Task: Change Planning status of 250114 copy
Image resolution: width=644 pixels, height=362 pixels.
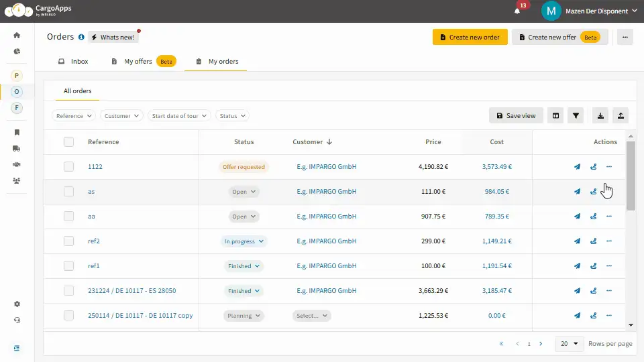Action: coord(244,316)
